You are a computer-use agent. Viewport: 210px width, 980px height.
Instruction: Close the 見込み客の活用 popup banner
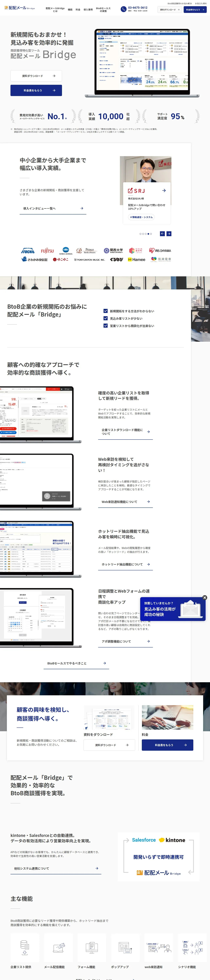tap(205, 598)
